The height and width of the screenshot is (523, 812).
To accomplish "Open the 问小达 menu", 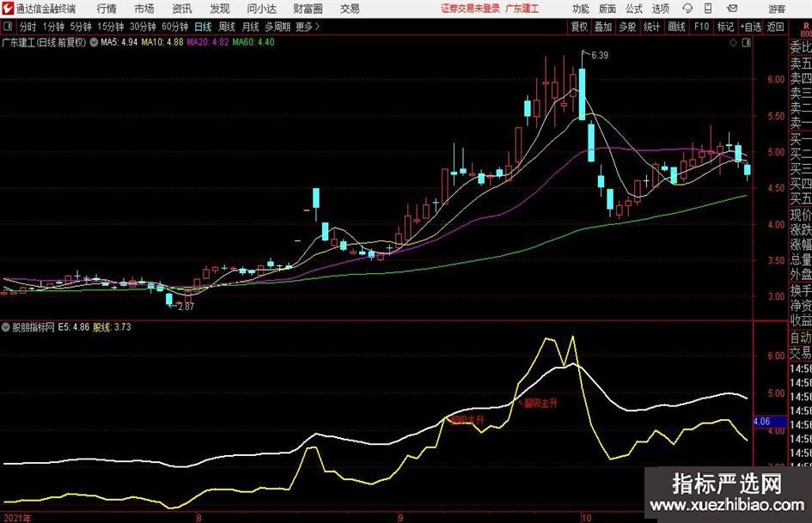I will coord(261,9).
